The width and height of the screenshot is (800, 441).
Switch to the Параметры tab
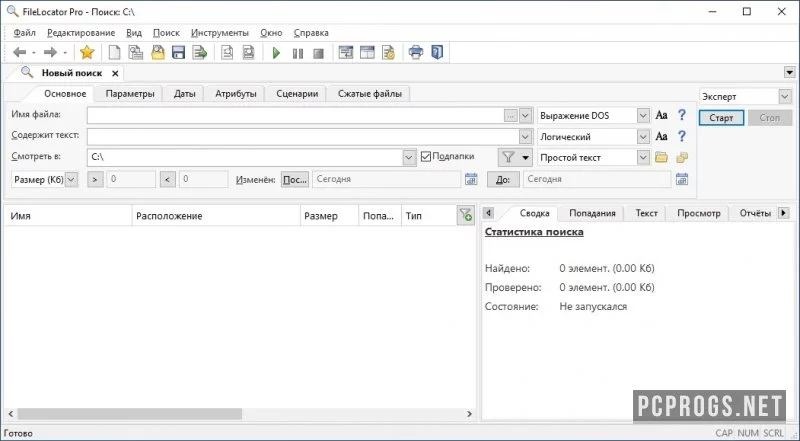tap(130, 93)
